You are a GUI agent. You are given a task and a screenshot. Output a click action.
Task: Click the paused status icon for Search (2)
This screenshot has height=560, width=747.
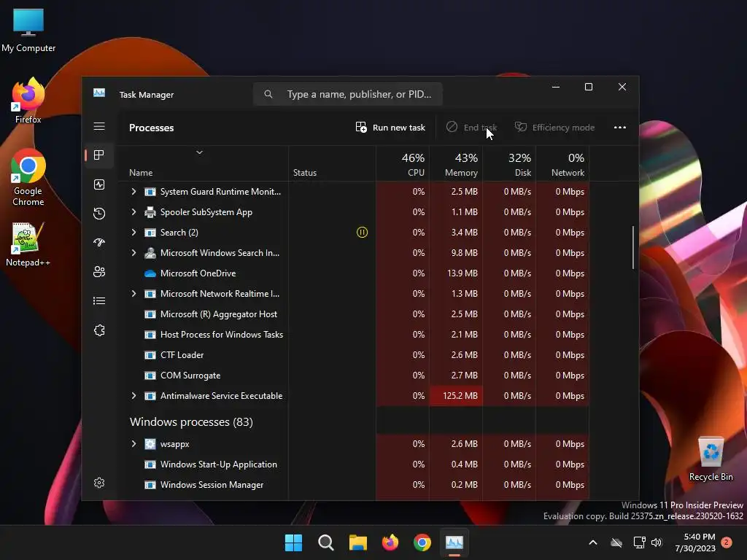coord(362,233)
